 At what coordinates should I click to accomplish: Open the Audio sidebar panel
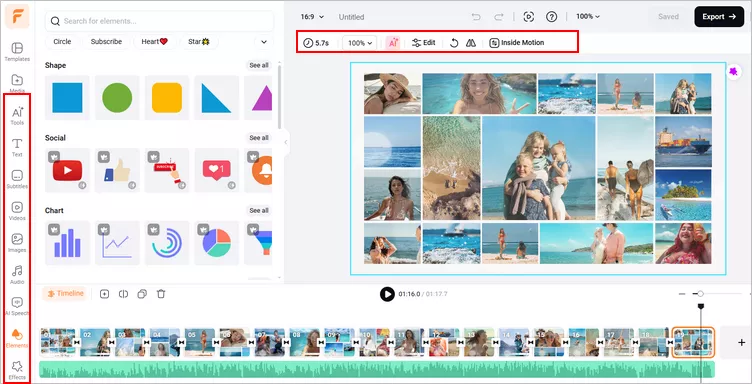click(x=17, y=275)
